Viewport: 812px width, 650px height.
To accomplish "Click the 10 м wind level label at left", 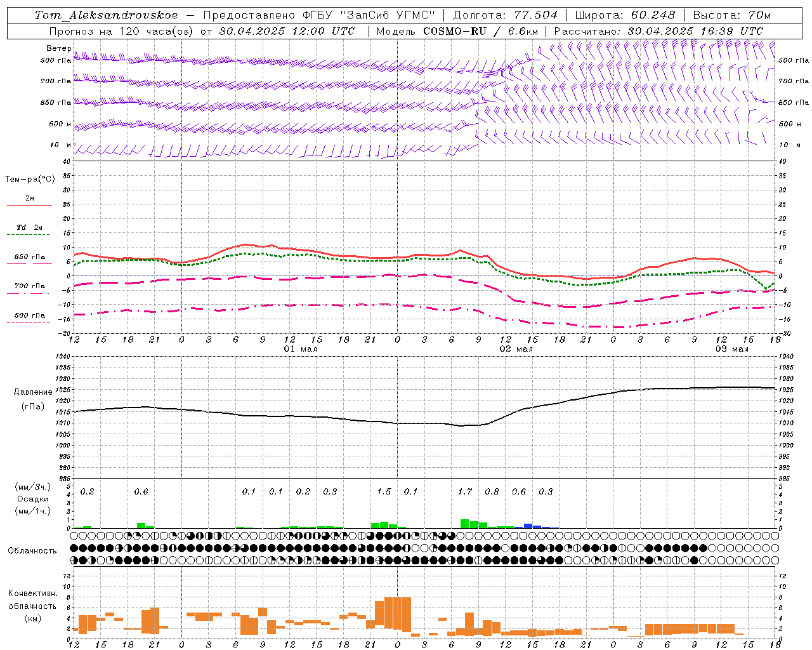I will (61, 145).
